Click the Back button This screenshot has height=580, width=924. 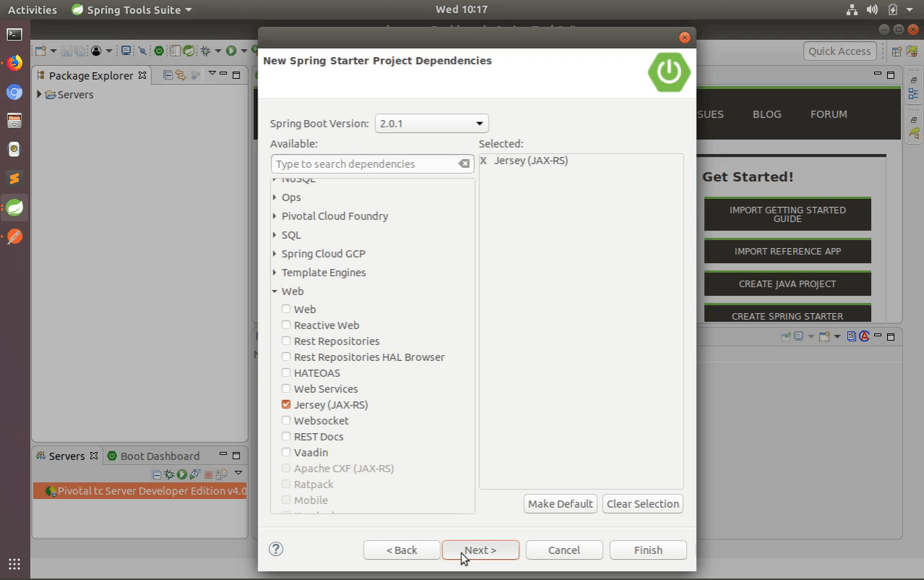tap(401, 550)
